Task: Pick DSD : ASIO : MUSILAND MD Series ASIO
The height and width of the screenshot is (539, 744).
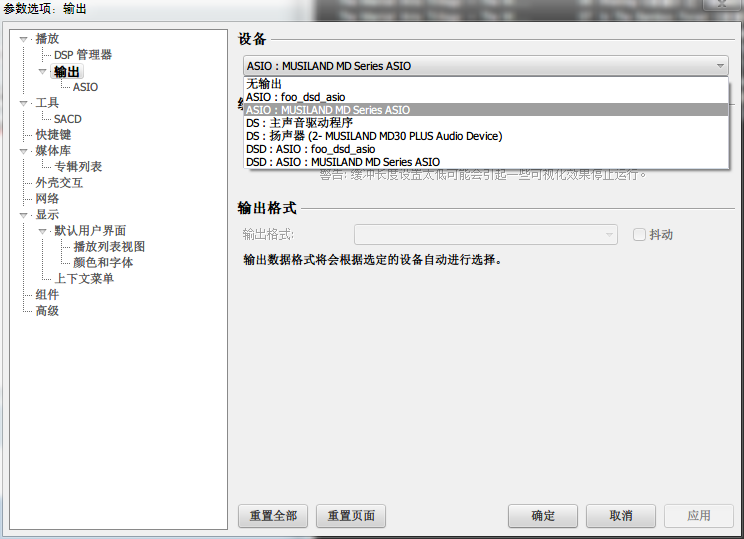Action: (342, 162)
